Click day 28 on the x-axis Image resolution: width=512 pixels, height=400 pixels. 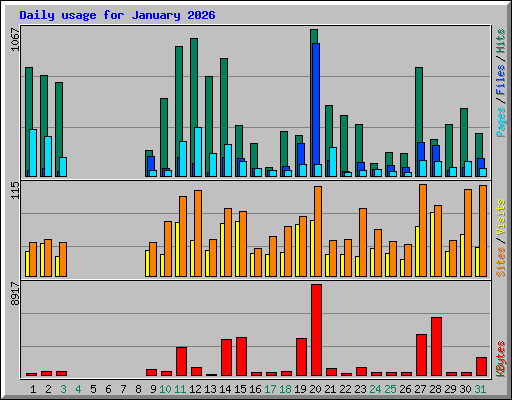(x=435, y=389)
